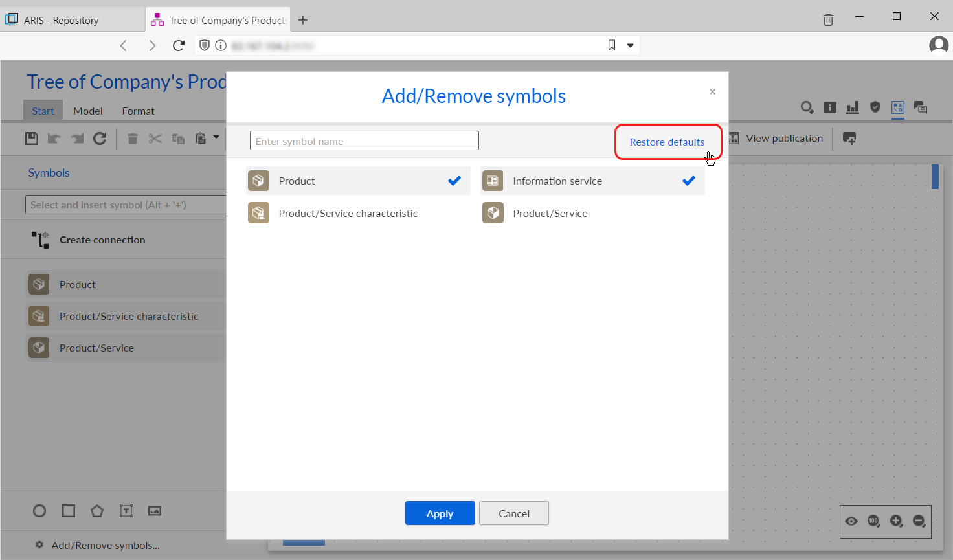Screen dimensions: 953x560
Task: Click the Zoom in icon on the canvas
Action: tap(897, 521)
